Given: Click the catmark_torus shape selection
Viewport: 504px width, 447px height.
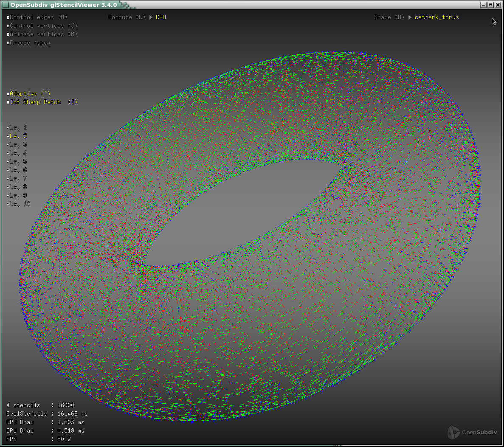Looking at the screenshot, I should click(436, 17).
